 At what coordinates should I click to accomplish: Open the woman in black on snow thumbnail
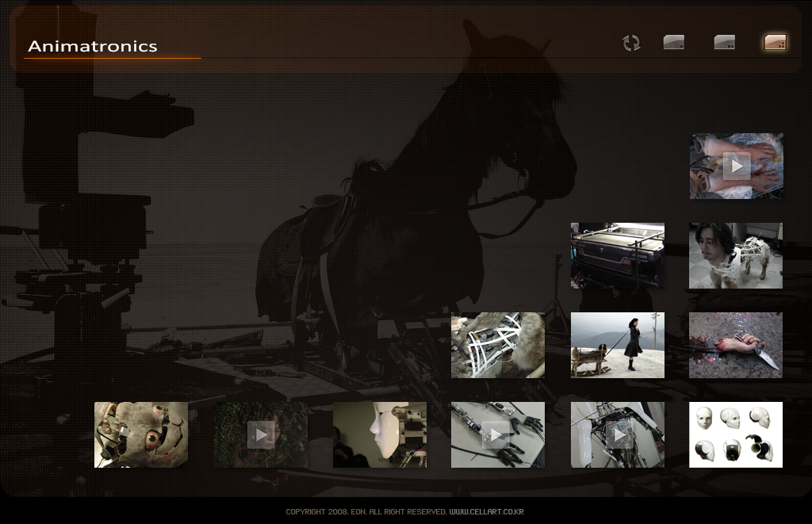click(x=617, y=345)
